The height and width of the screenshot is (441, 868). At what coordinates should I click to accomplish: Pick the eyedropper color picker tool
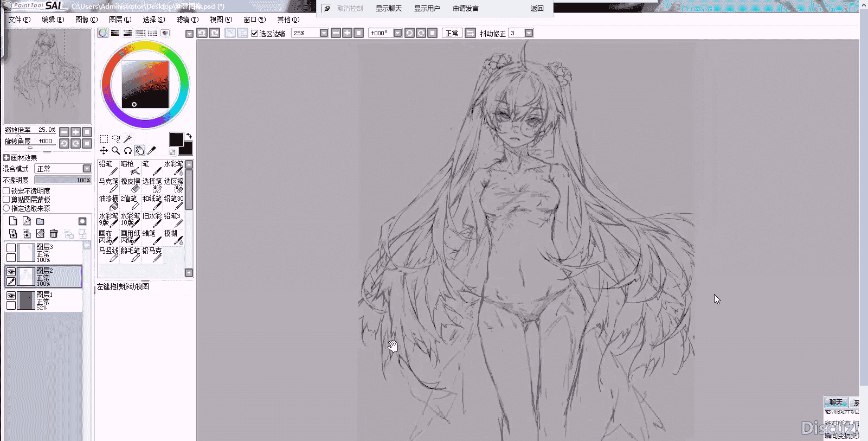(x=152, y=150)
